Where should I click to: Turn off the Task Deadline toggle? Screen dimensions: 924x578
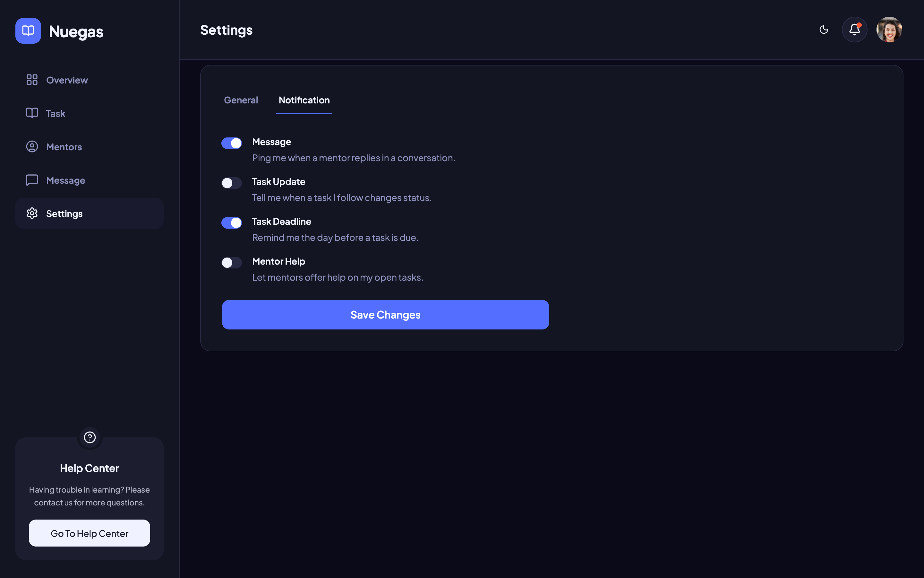tap(231, 223)
